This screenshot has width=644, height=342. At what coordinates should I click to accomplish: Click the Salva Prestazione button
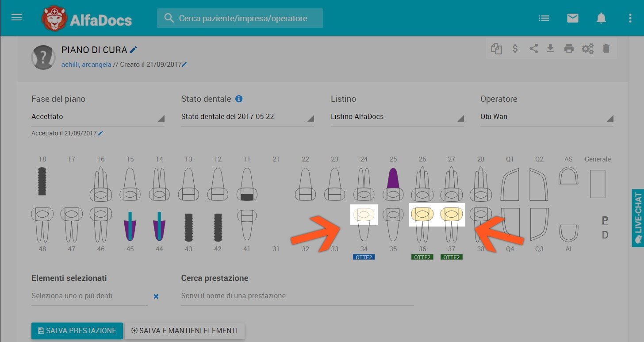pos(77,330)
